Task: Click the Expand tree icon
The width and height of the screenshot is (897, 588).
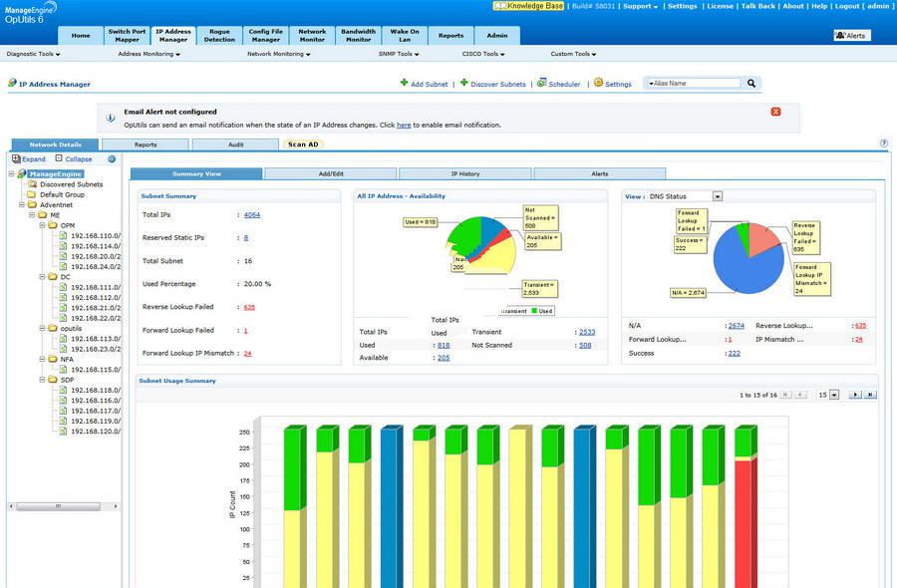Action: 16,158
